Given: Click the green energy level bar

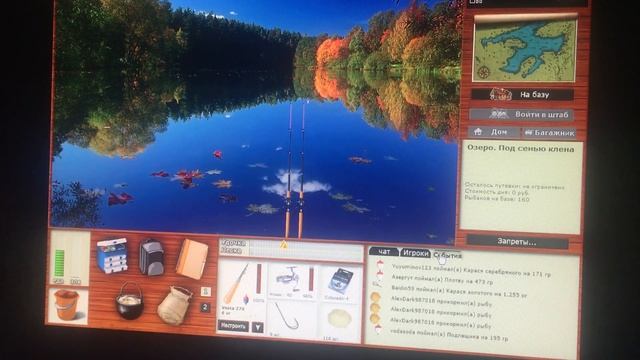Looking at the screenshot, I should coord(59,264).
